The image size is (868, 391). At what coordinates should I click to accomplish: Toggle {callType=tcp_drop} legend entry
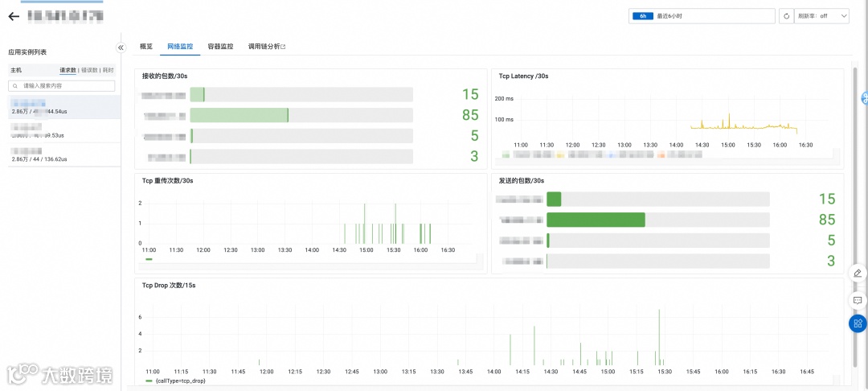click(175, 381)
